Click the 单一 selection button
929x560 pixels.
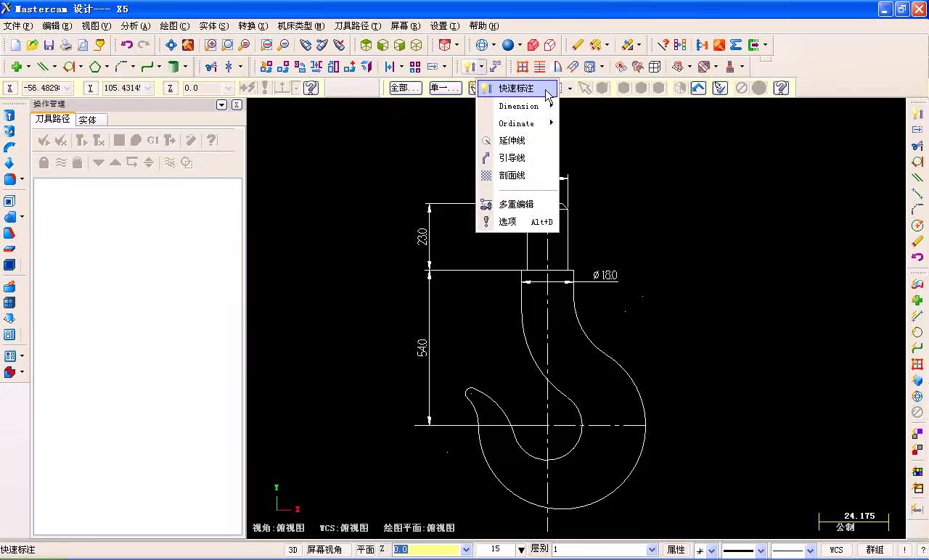[445, 88]
